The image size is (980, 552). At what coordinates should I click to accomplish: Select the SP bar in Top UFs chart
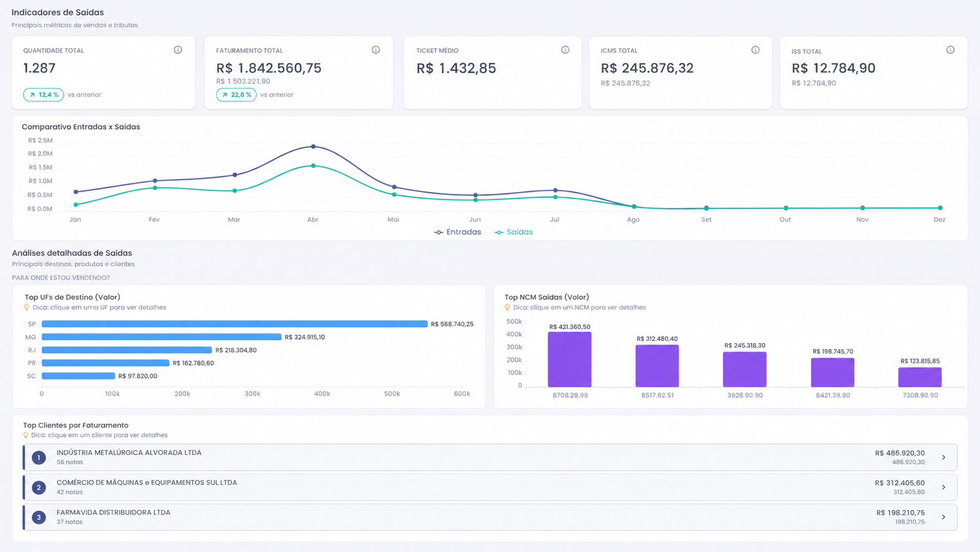[234, 324]
